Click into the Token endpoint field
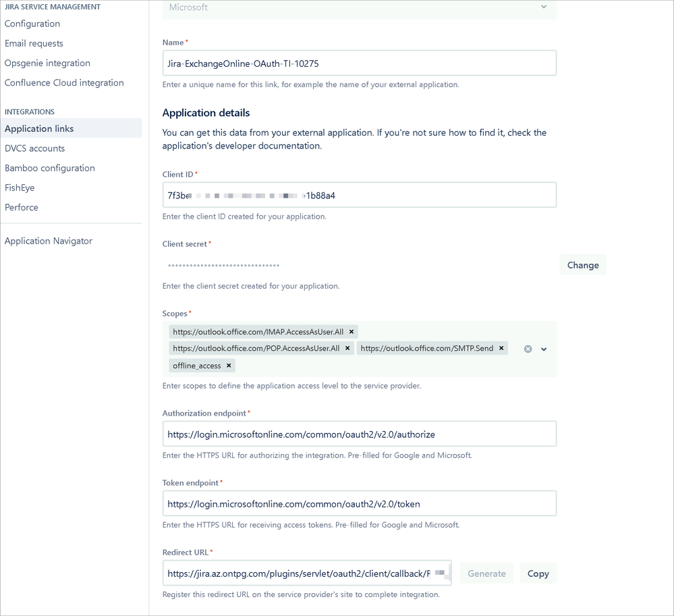The width and height of the screenshot is (674, 616). (x=360, y=503)
